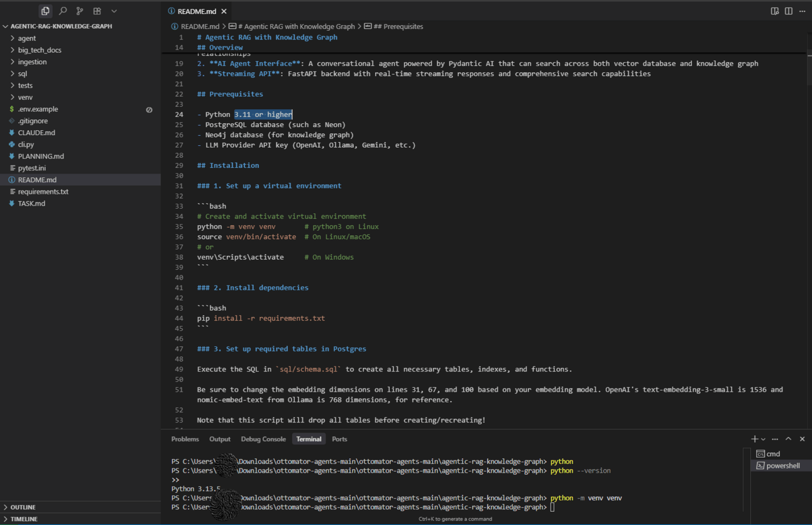This screenshot has height=525, width=812.
Task: Click the dollar icon beside .env.example
Action: [x=12, y=109]
